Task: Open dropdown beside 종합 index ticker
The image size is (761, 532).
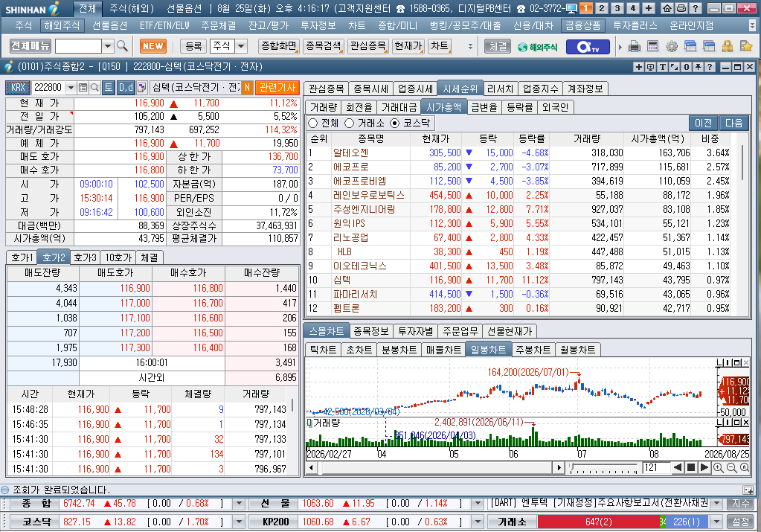Action: tap(238, 504)
